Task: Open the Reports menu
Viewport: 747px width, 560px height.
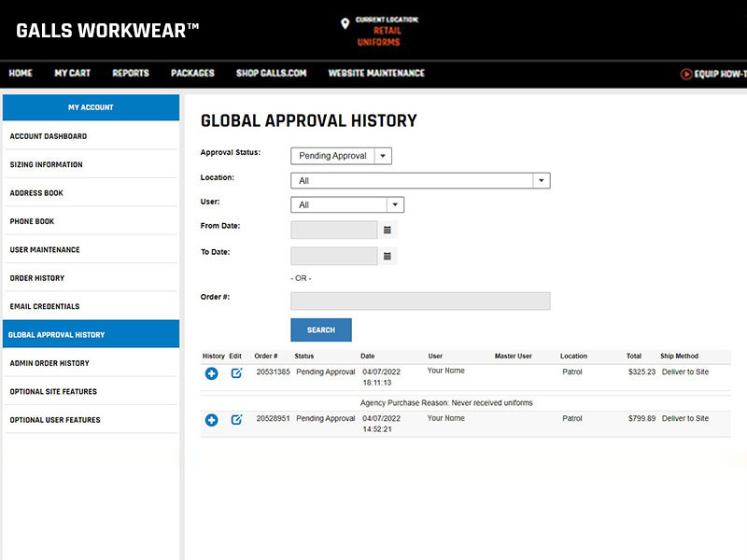Action: tap(131, 74)
